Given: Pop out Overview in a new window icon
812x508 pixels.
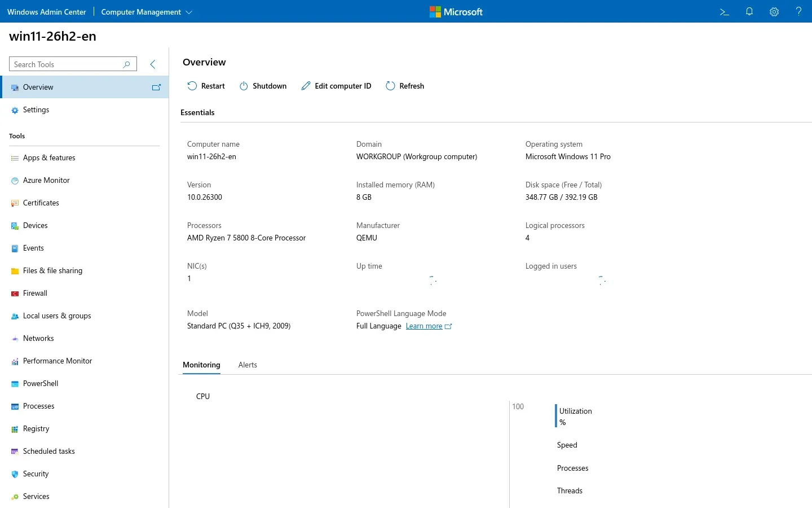Looking at the screenshot, I should 156,87.
